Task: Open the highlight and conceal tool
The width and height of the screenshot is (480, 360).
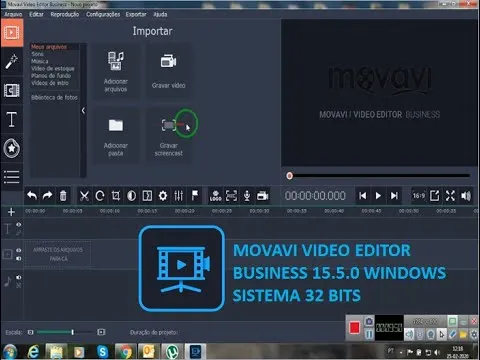Action: 231,196
